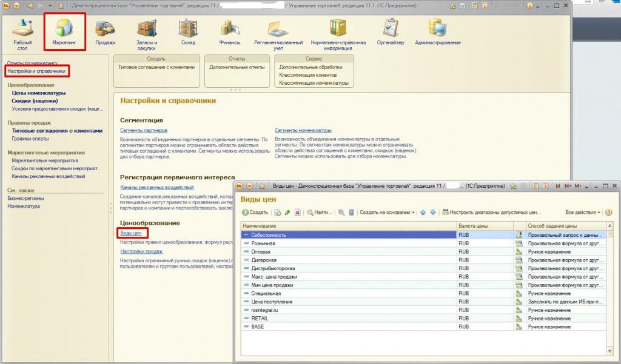The width and height of the screenshot is (621, 364).
Task: Click the M memory button in Виды цен window
Action: (558, 186)
